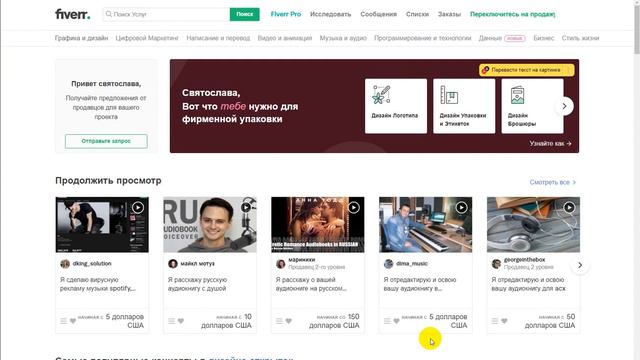Add georgeinthebox gig to list icon
Screen dimensions: 640x360
coord(495,321)
